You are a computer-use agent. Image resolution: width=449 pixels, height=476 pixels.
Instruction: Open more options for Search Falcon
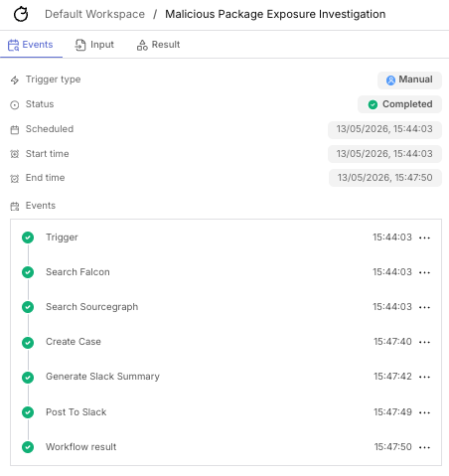tap(424, 272)
